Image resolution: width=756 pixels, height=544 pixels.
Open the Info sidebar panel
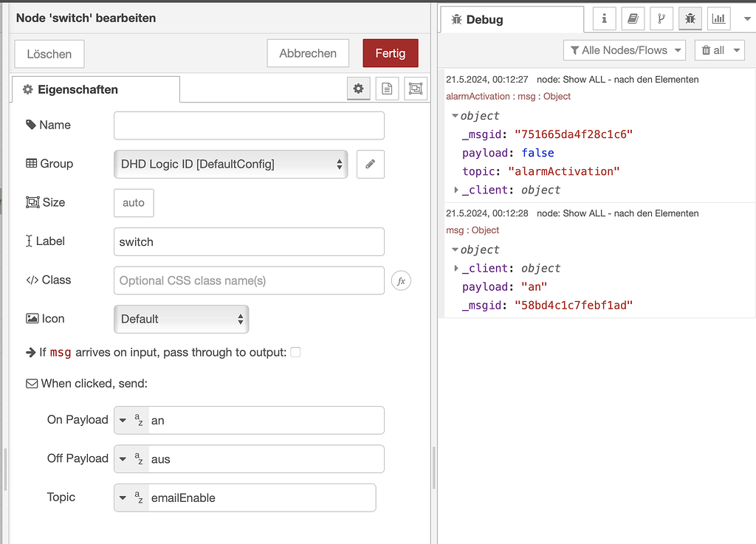tap(603, 18)
